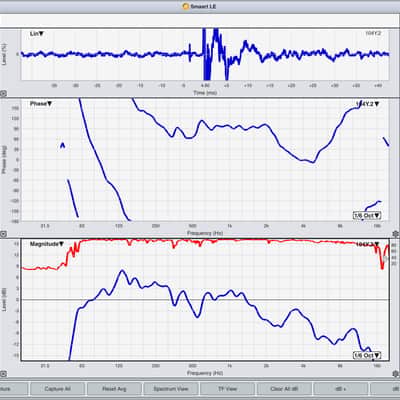Click the Smaart LE title bar icon
The height and width of the screenshot is (400, 400).
[186, 6]
